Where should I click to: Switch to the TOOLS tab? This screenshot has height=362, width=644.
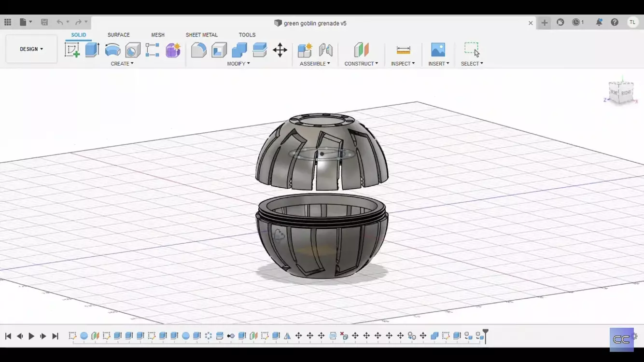pos(247,35)
